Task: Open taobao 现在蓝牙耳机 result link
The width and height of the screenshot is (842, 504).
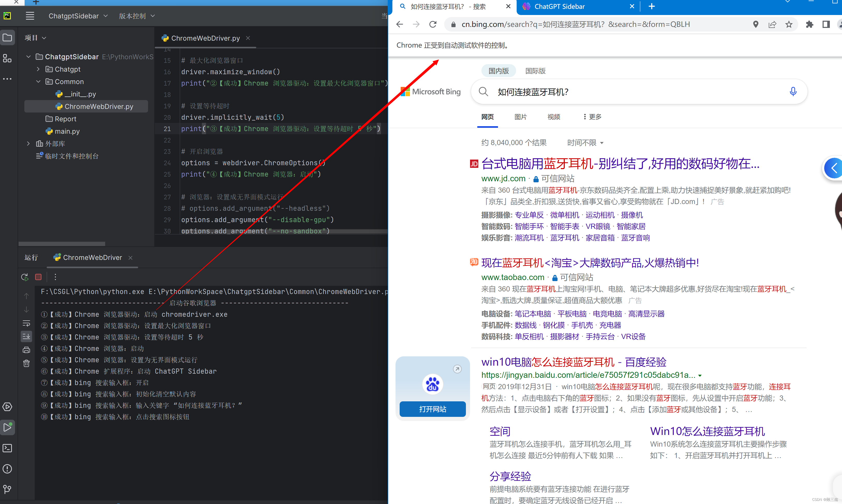Action: coord(590,263)
